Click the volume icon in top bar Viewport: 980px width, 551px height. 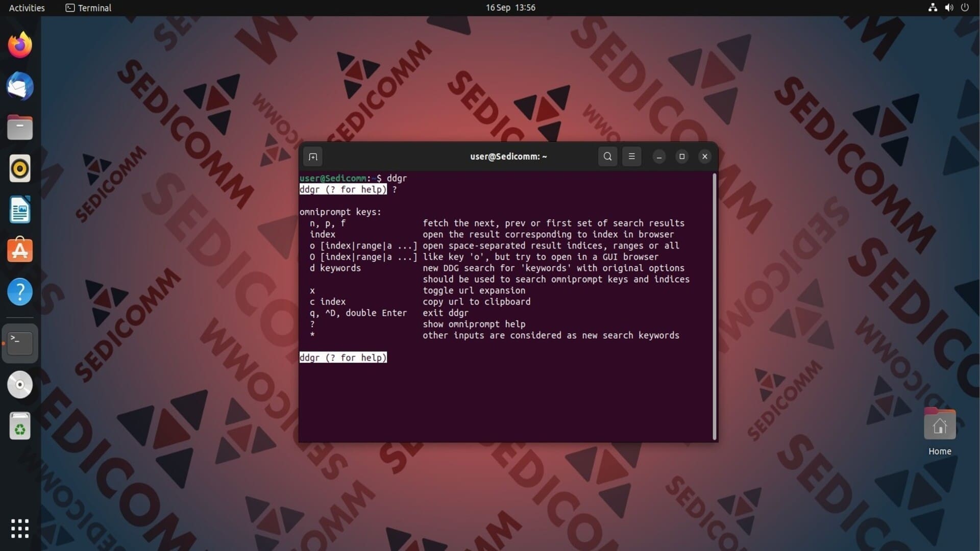(949, 8)
